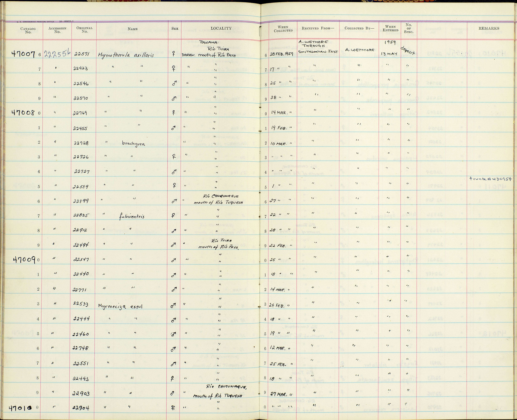Image resolution: width=517 pixels, height=420 pixels.
Task: Click original number 22547
Action: 81,260
